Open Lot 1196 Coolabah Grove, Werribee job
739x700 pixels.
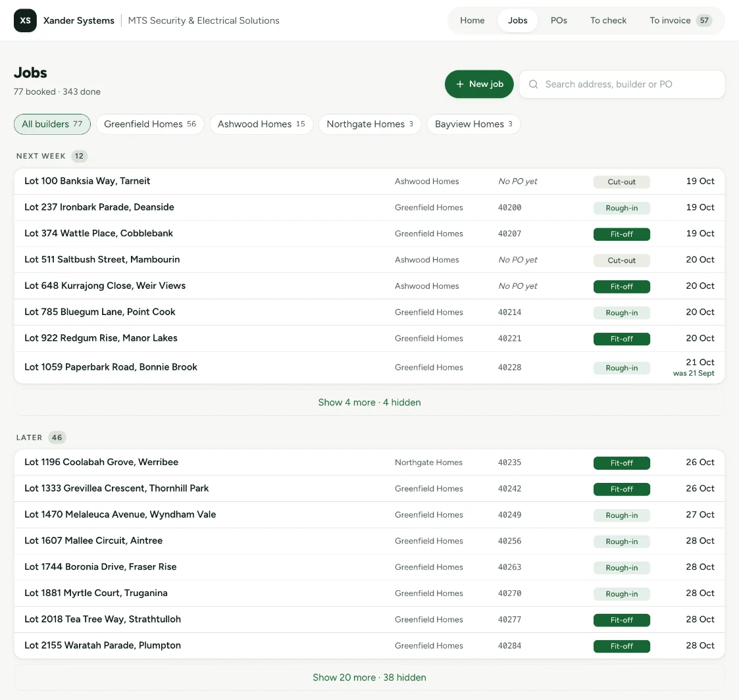(x=370, y=463)
